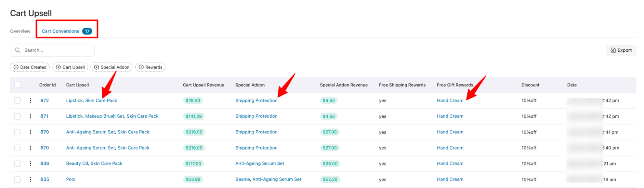The width and height of the screenshot is (644, 188).
Task: Open three-dot menu for order 835
Action: coord(30,179)
